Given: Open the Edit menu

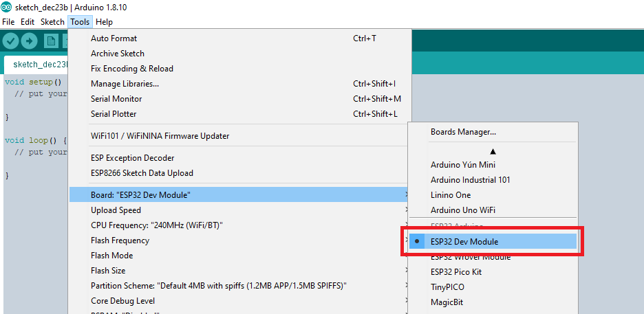Looking at the screenshot, I should coord(28,22).
